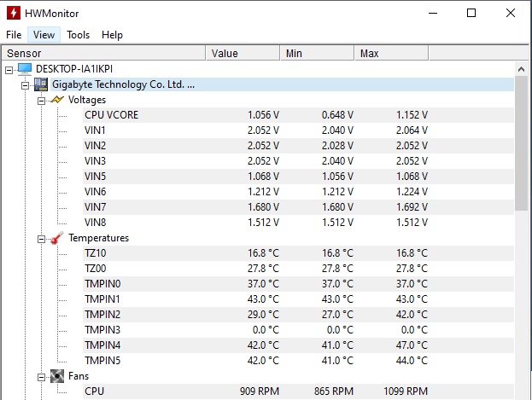532x400 pixels.
Task: Click CPU fan value 909 RPM
Action: pos(260,391)
